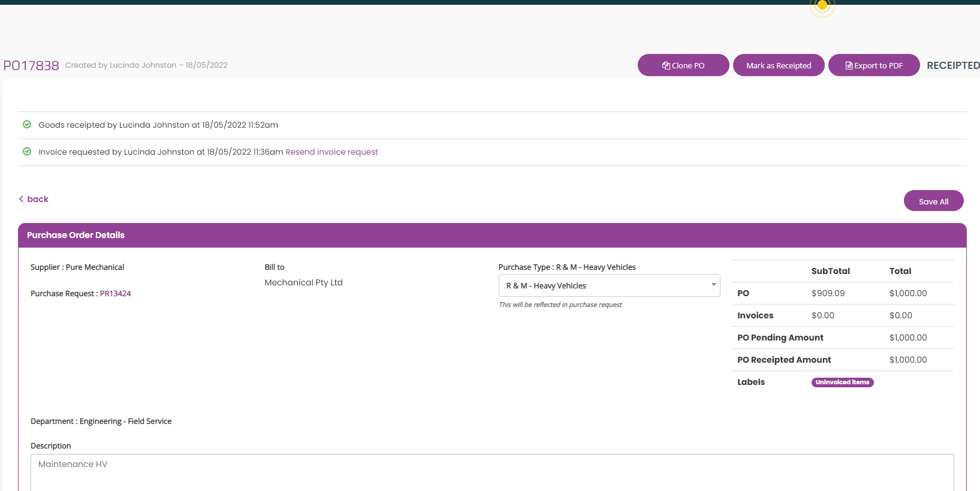The image size is (980, 491).
Task: Go back using the back link
Action: click(x=34, y=199)
